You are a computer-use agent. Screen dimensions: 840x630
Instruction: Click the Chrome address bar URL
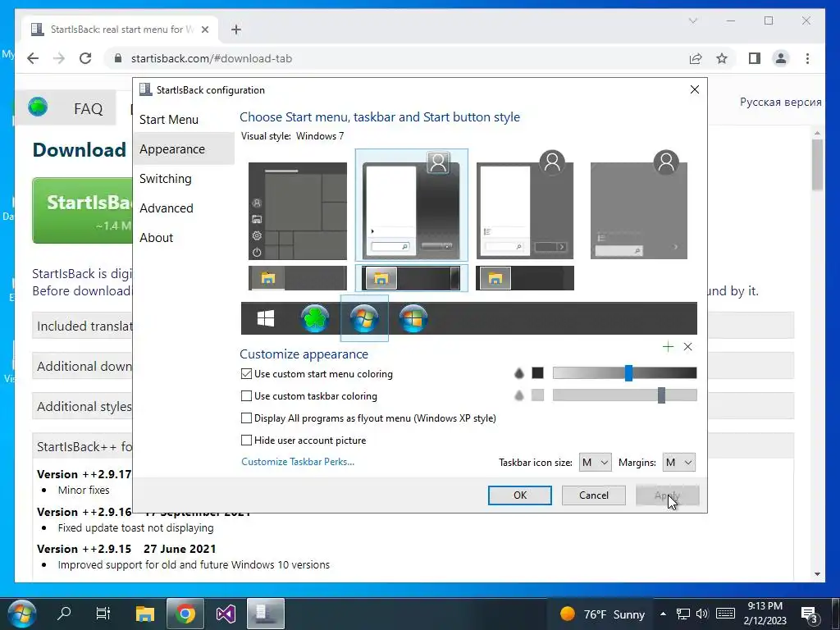(x=212, y=58)
